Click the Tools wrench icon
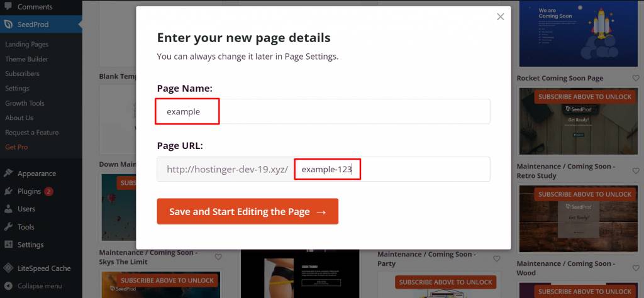This screenshot has width=644, height=298. pos(8,227)
